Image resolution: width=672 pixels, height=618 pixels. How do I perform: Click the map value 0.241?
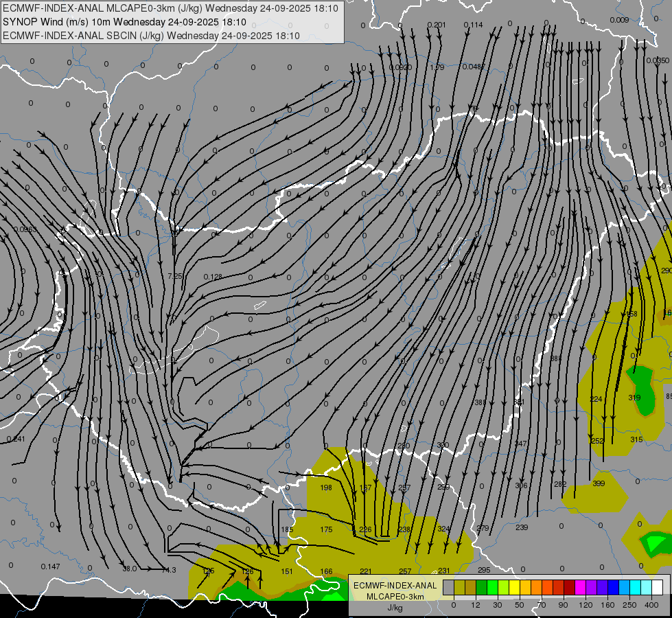16,439
